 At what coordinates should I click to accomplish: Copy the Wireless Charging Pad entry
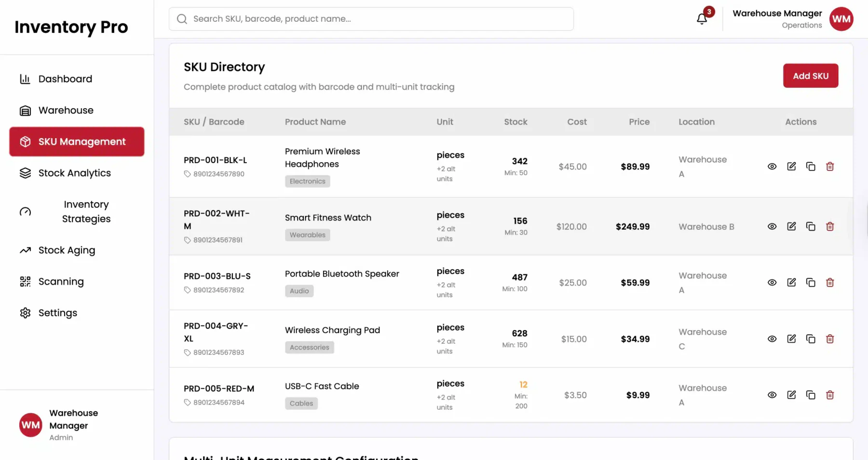pyautogui.click(x=811, y=339)
